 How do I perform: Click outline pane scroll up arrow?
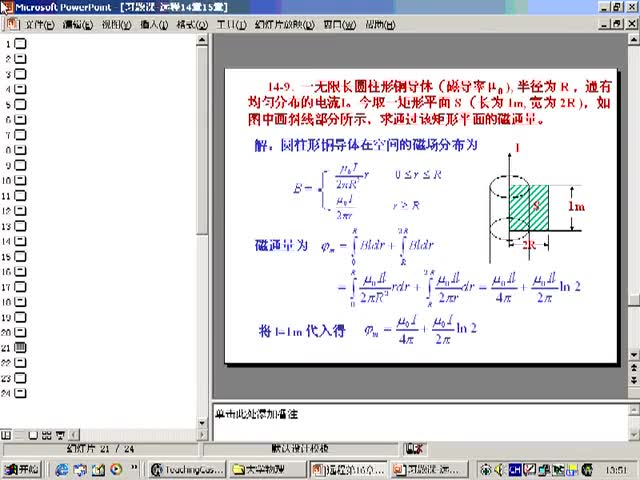pos(202,40)
